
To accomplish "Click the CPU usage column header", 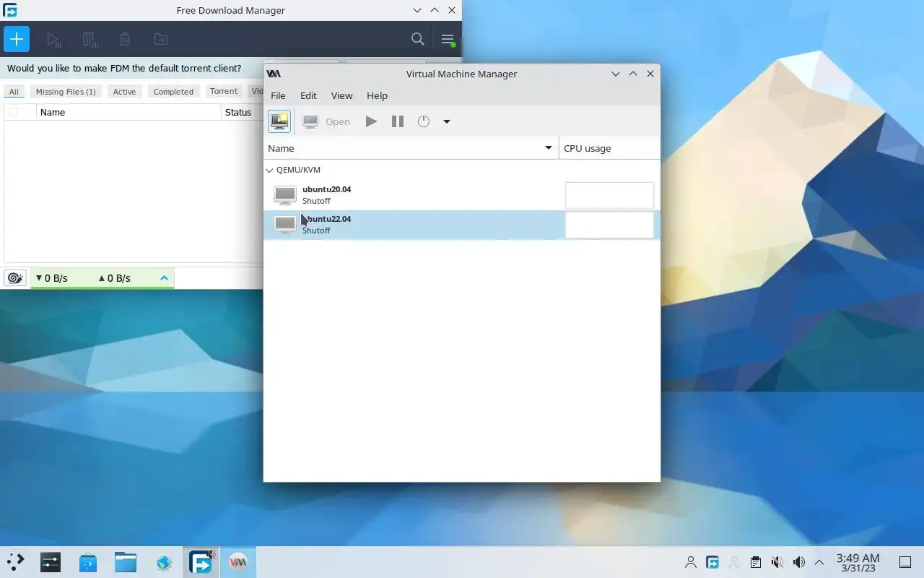I will coord(609,148).
